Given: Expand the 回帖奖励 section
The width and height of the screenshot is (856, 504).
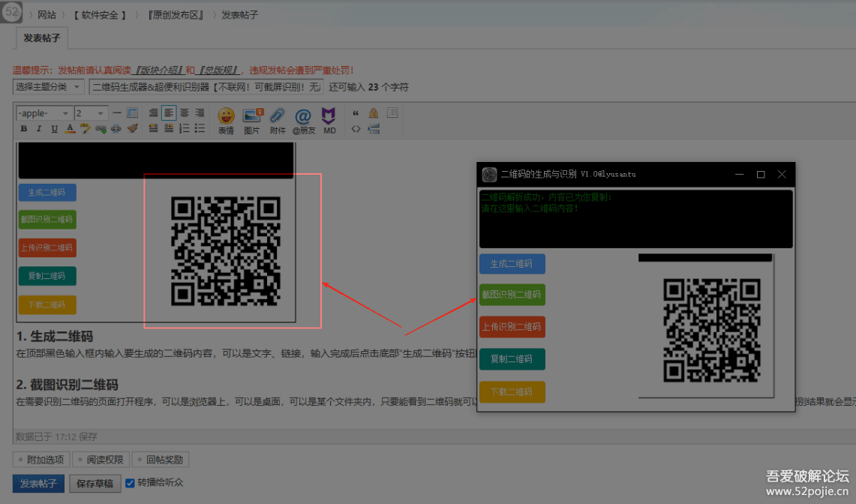Looking at the screenshot, I should (161, 460).
